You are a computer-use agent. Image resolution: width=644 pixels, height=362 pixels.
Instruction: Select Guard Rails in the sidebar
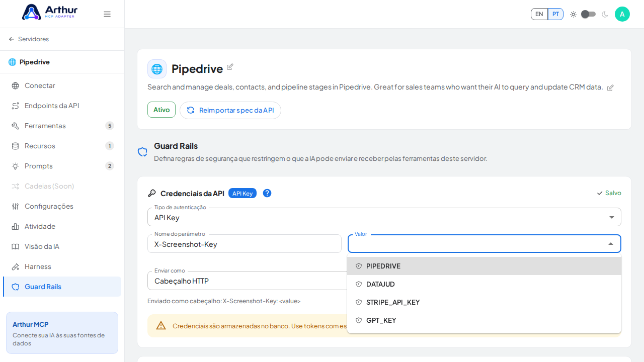[x=62, y=287]
